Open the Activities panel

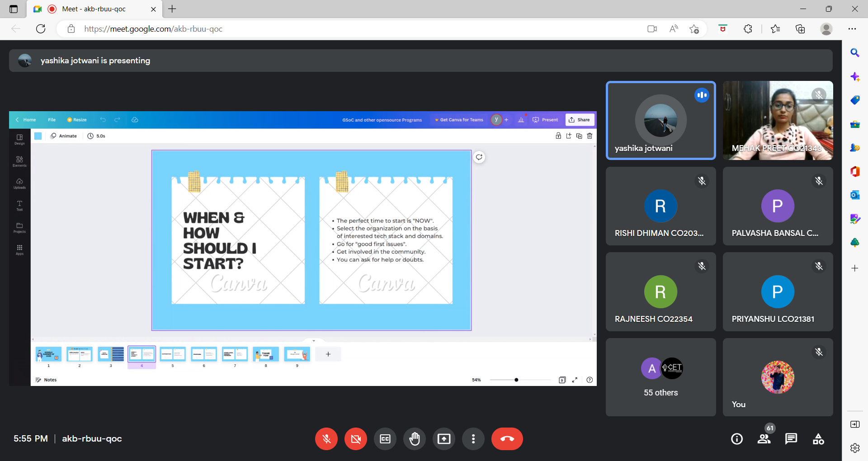(818, 439)
